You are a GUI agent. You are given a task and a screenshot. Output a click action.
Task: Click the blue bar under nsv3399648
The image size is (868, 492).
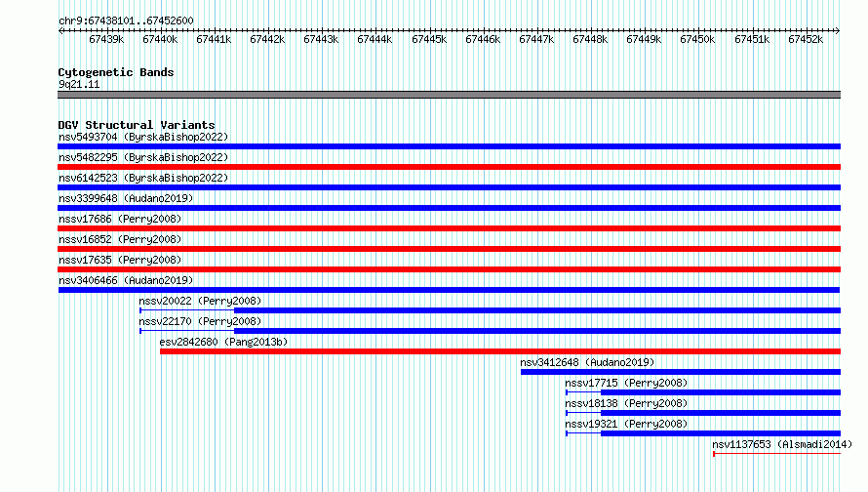449,208
